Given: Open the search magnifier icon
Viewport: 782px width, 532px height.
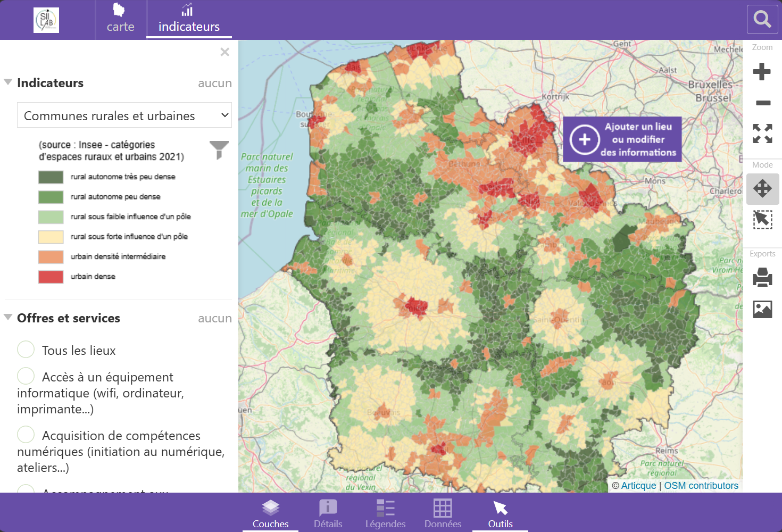Looking at the screenshot, I should [x=762, y=20].
